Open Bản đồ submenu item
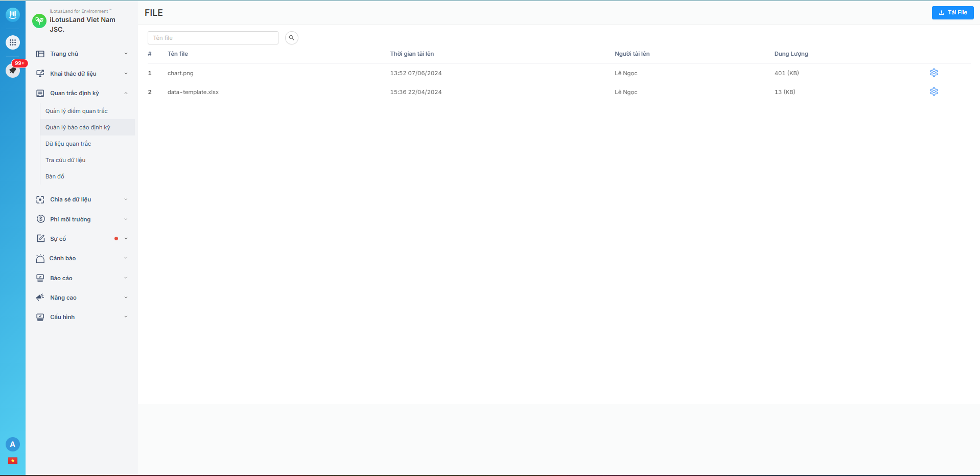The image size is (980, 476). (x=55, y=176)
